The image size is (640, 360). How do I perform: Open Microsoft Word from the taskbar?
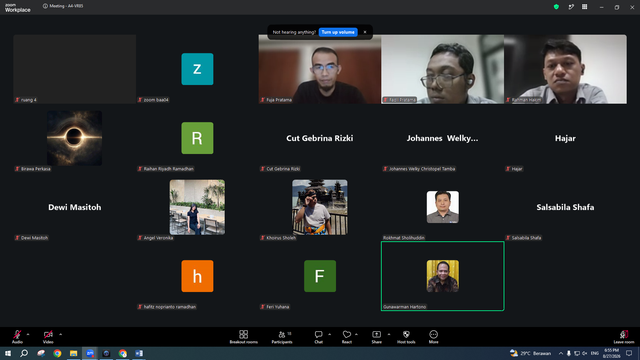pos(139,353)
